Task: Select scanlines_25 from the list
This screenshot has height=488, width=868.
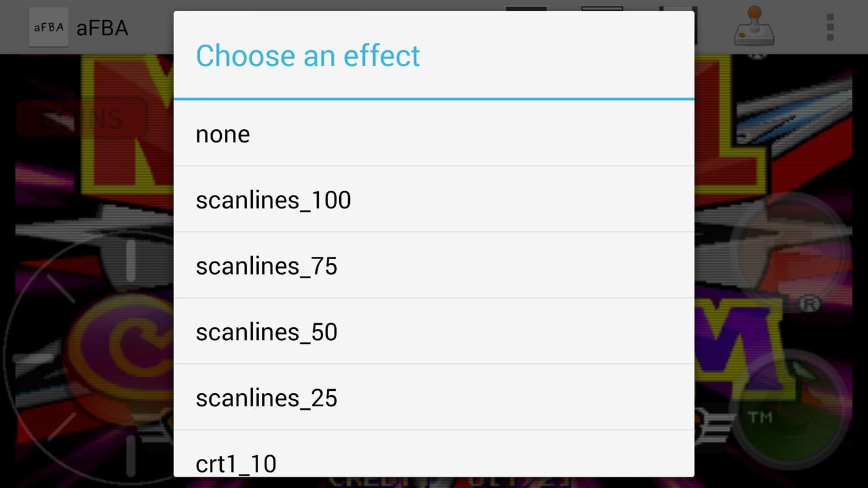Action: click(434, 398)
